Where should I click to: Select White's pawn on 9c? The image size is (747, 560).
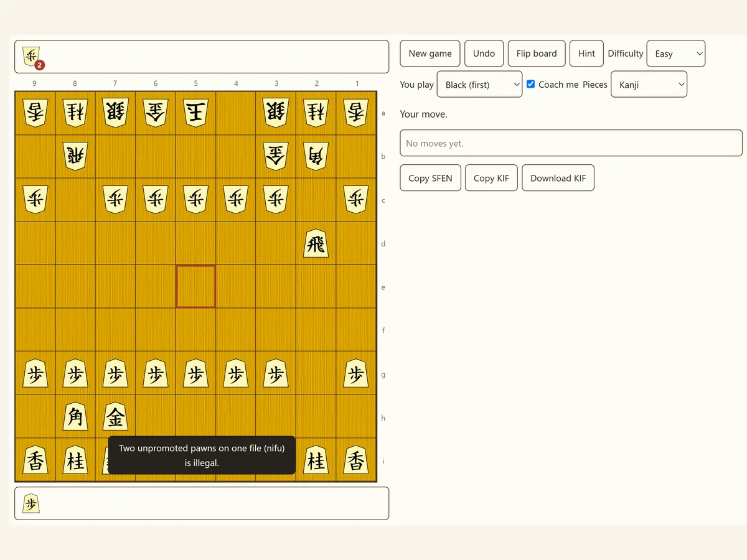pos(35,200)
